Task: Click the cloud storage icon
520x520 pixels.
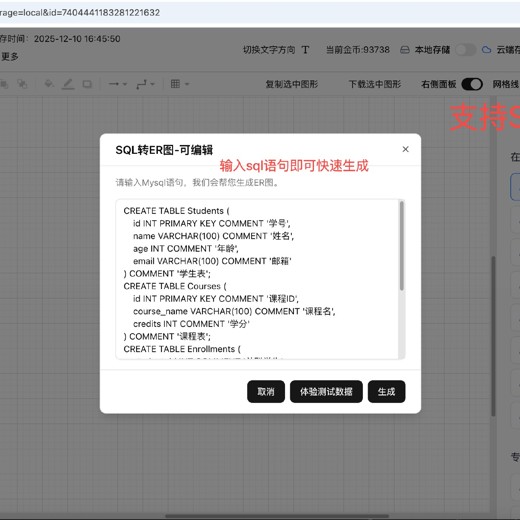Action: pyautogui.click(x=486, y=50)
